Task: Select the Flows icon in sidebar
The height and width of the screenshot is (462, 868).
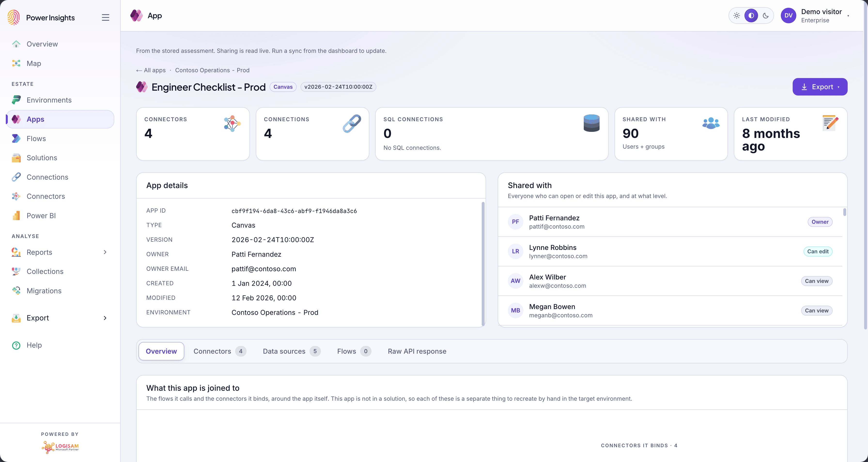Action: click(x=16, y=139)
